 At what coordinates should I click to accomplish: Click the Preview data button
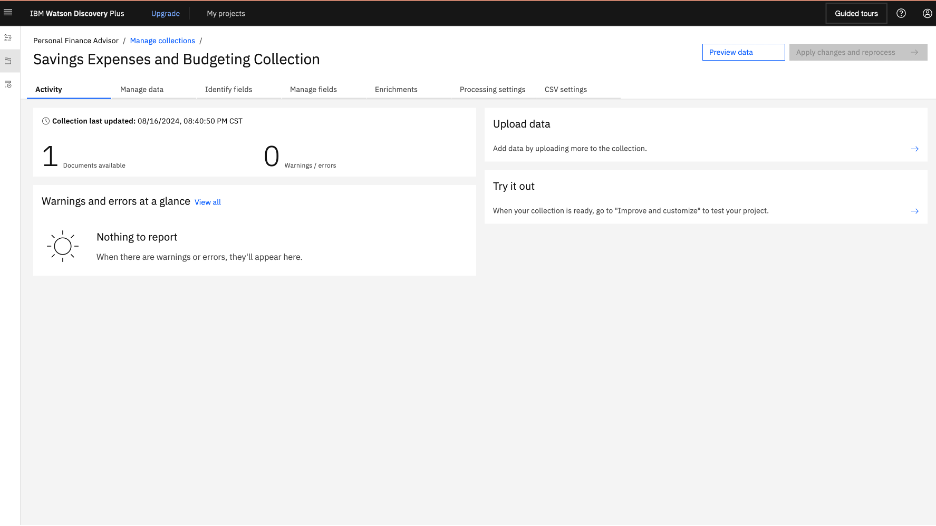point(743,53)
